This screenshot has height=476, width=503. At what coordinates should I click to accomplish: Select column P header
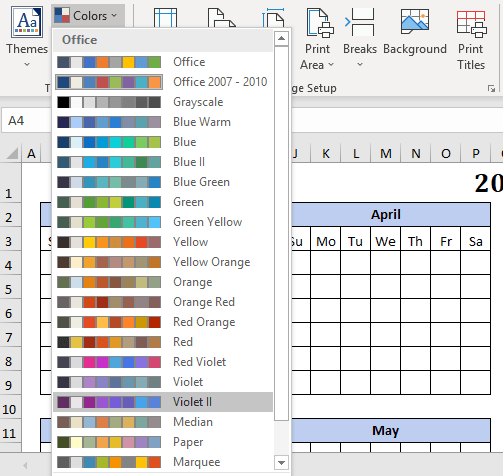pyautogui.click(x=476, y=154)
